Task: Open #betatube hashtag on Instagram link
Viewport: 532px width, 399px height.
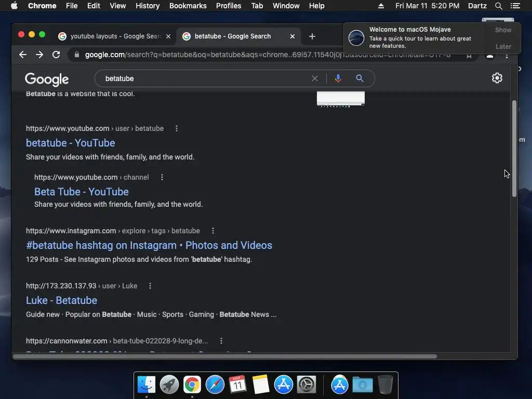Action: [x=149, y=245]
